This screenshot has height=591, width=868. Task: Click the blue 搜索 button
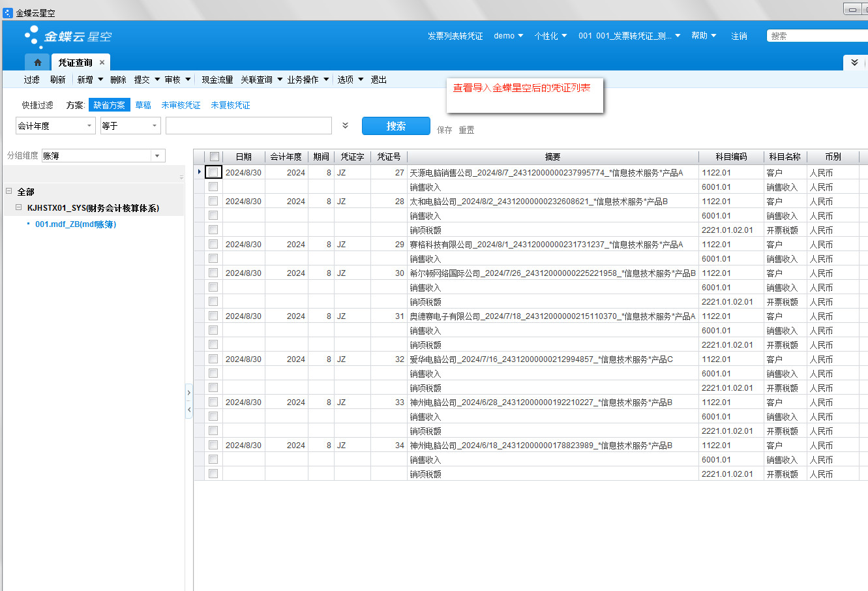[396, 126]
